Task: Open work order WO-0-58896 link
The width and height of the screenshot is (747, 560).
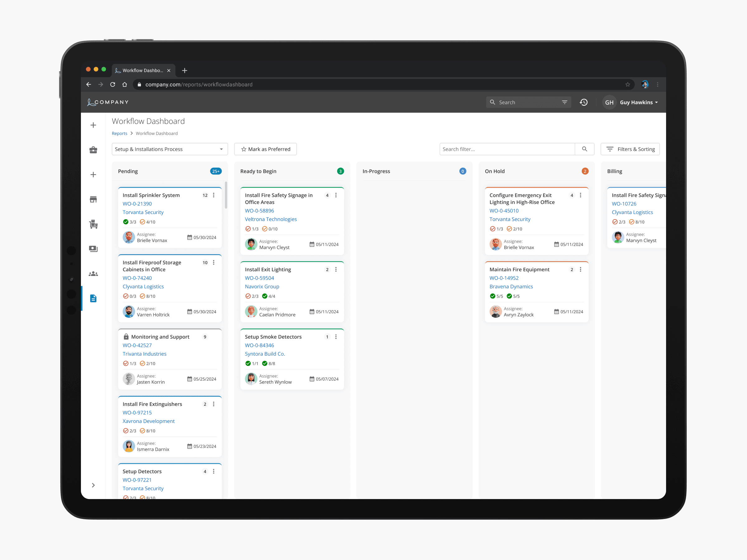Action: (259, 211)
